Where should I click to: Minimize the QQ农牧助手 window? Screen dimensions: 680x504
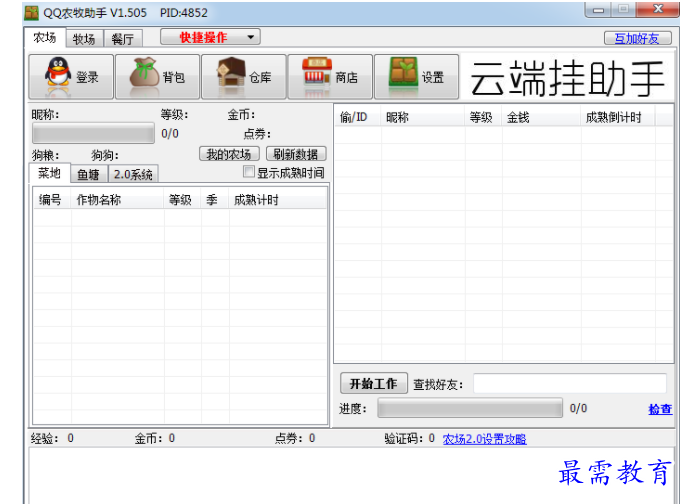[598, 10]
